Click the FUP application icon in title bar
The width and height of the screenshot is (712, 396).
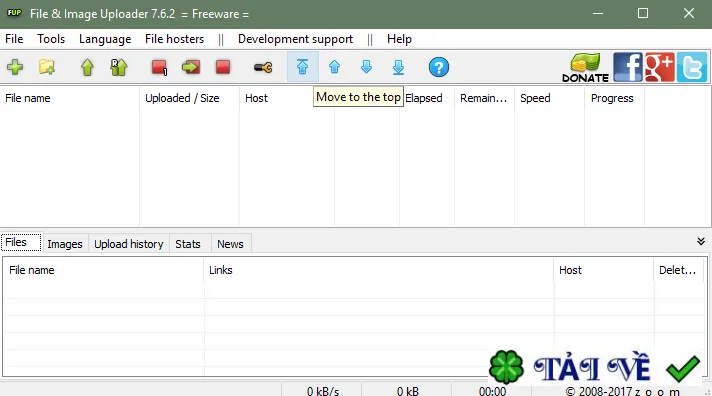coord(14,13)
